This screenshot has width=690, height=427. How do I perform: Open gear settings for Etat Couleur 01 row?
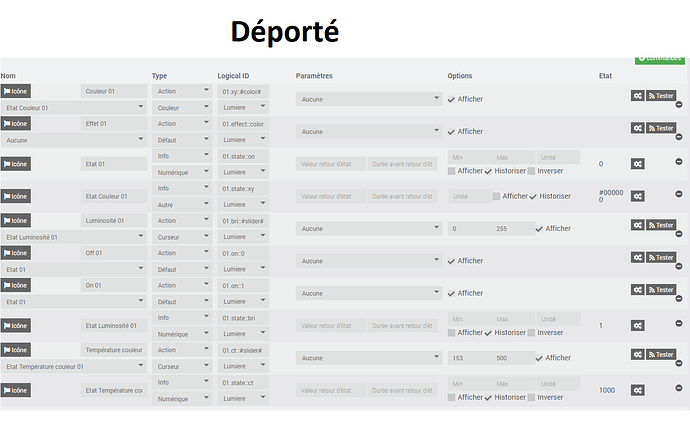[638, 196]
